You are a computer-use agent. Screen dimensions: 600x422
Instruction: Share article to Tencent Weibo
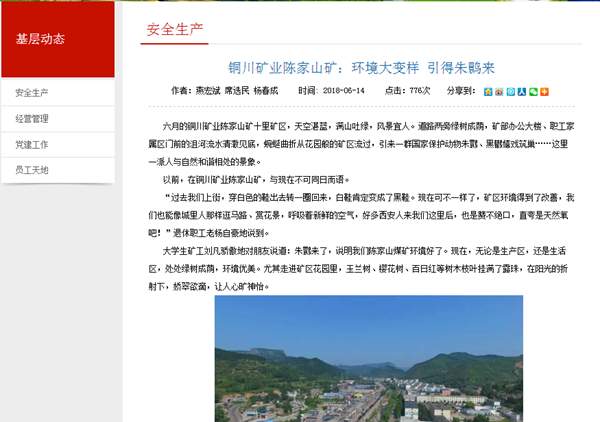coord(511,91)
